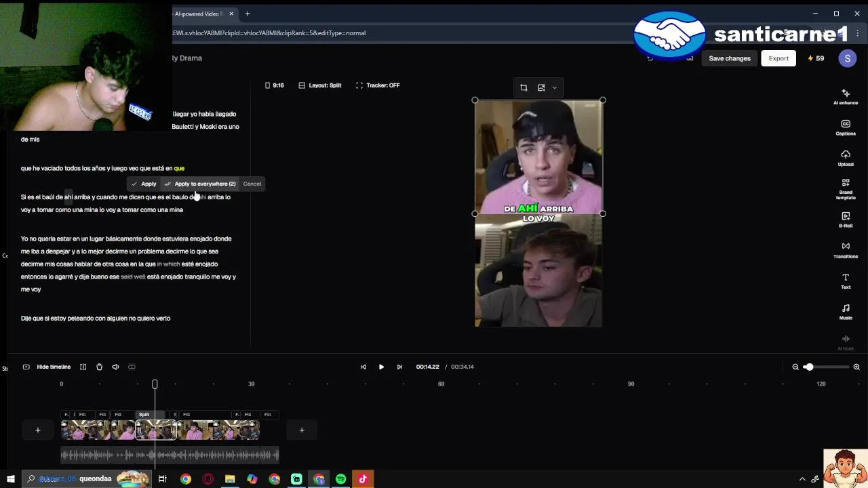Close the AI-powered Video browser tab
Viewport: 868px width, 488px height.
tap(231, 14)
